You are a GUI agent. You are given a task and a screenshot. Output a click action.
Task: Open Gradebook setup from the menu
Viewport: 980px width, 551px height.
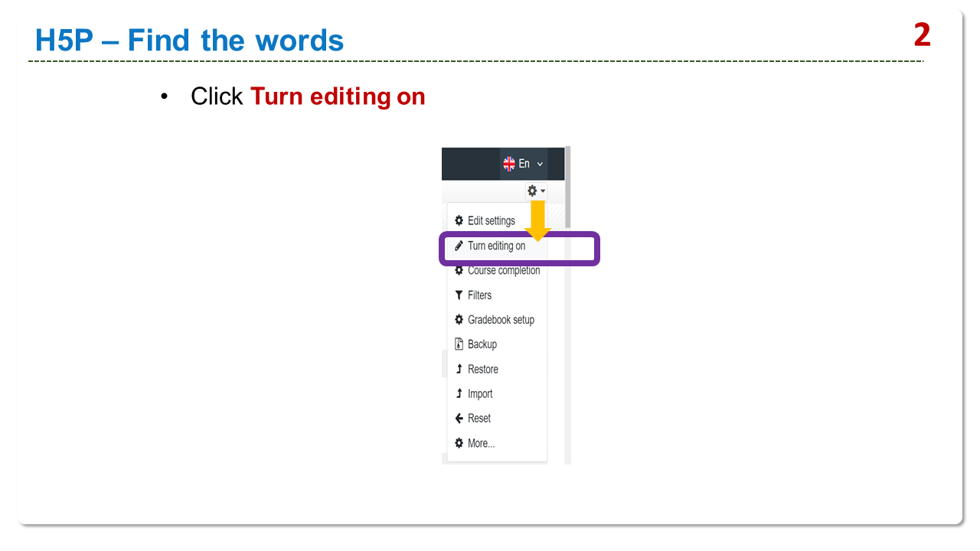coord(501,320)
